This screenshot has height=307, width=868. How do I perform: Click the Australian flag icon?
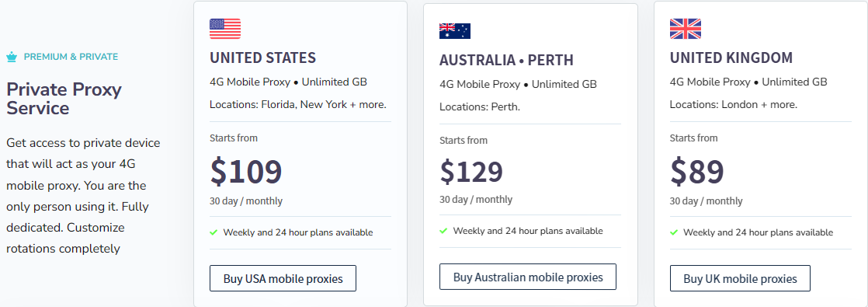tap(454, 31)
